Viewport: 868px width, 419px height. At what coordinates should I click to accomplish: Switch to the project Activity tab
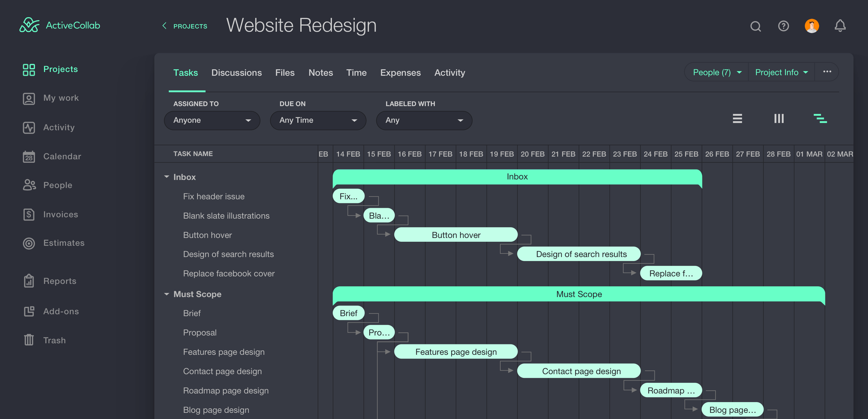tap(450, 73)
